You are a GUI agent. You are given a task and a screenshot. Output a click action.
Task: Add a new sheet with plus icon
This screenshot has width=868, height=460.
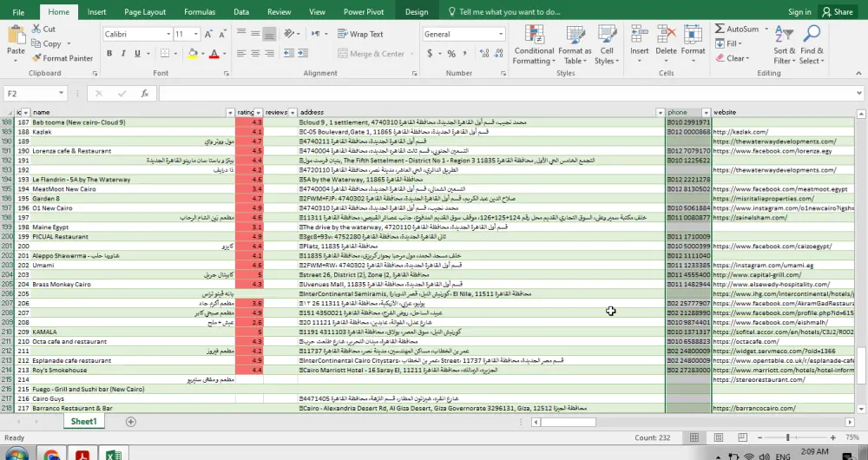tap(131, 422)
